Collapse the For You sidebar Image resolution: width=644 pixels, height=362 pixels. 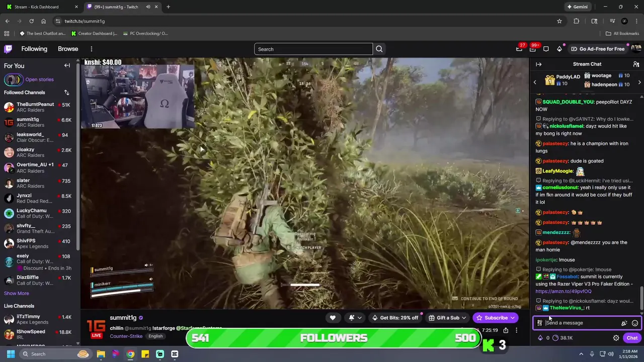[x=67, y=65]
